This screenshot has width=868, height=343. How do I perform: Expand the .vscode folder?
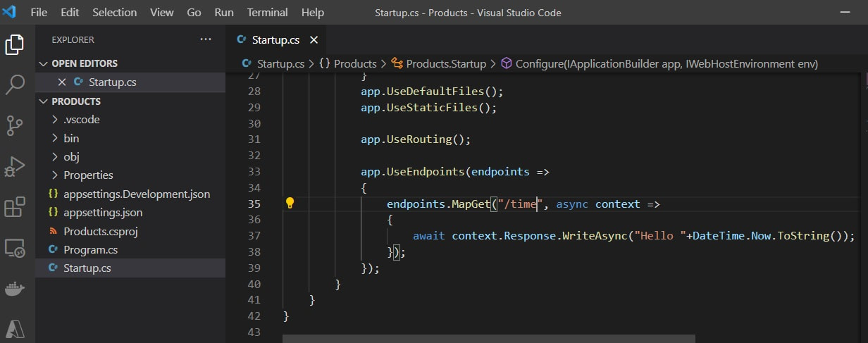coord(56,120)
